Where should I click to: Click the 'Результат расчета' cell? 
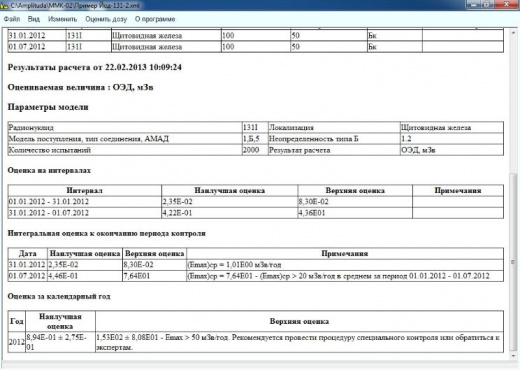tap(334, 150)
